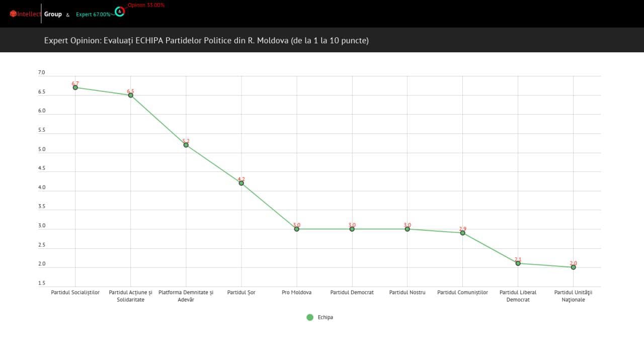Click the Partidul Socialiștilor axis label

pos(75,293)
